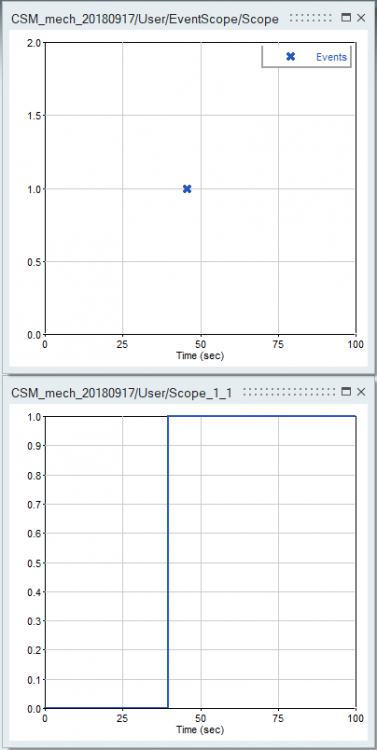Viewport: 377px width, 750px height.
Task: Click the Time (sec) label in the upper plot
Action: point(200,356)
